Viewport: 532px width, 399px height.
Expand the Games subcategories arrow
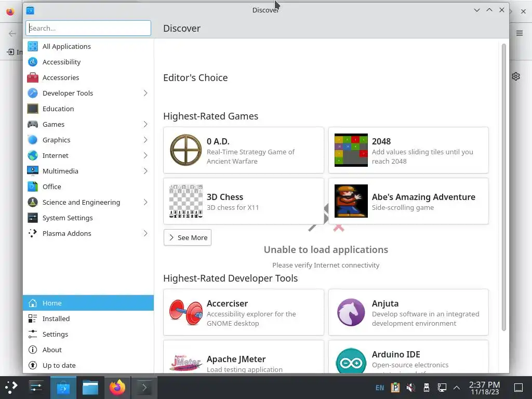tap(145, 124)
